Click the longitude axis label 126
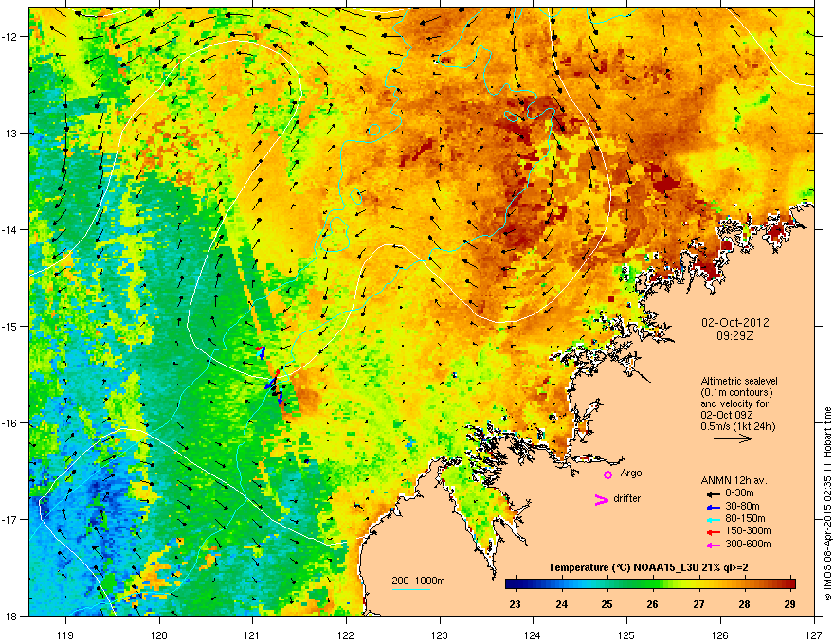Screen dimensions: 834x644 pos(720,635)
